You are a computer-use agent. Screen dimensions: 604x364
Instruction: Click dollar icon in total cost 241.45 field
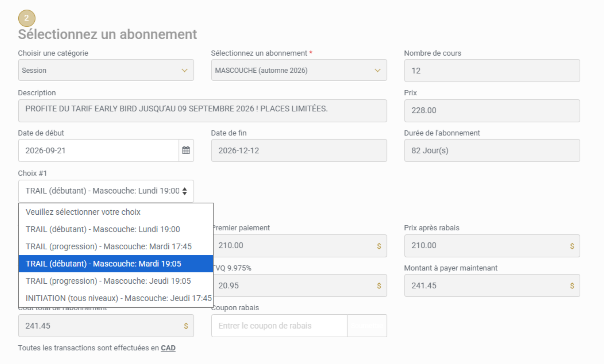[186, 326]
